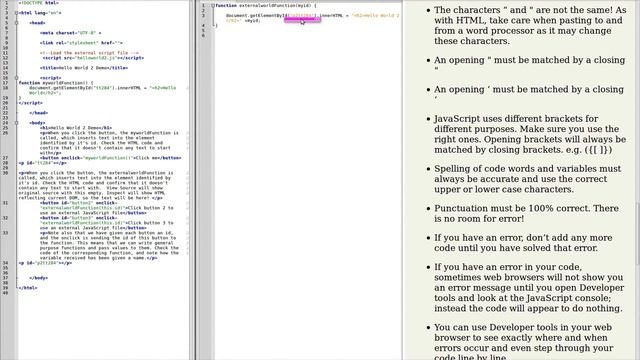This screenshot has width=640, height=360.
Task: Click the h1 Hello World 2 Demo line
Action: [76, 128]
